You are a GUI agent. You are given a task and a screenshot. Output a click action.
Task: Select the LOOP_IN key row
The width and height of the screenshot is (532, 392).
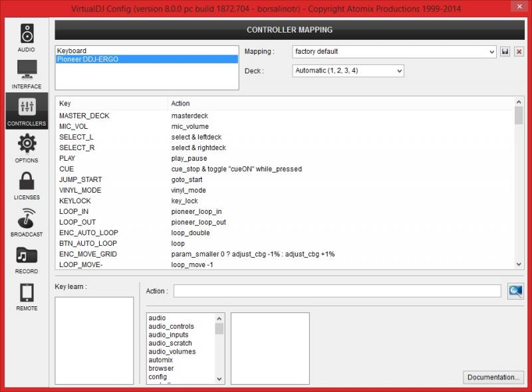285,211
